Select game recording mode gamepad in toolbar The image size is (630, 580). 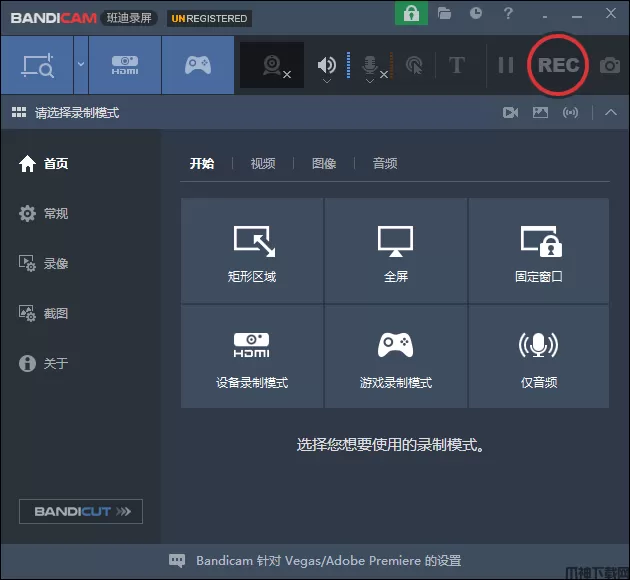pyautogui.click(x=198, y=65)
